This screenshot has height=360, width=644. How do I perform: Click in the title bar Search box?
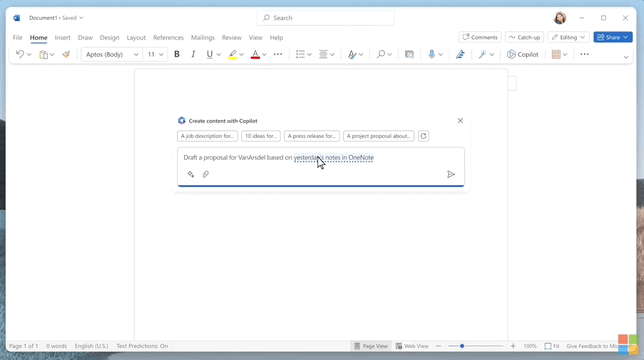[326, 18]
